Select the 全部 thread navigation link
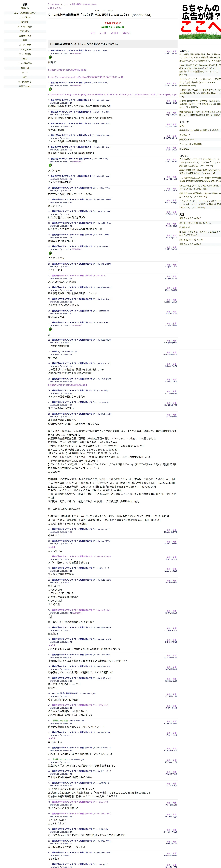 [93, 33]
